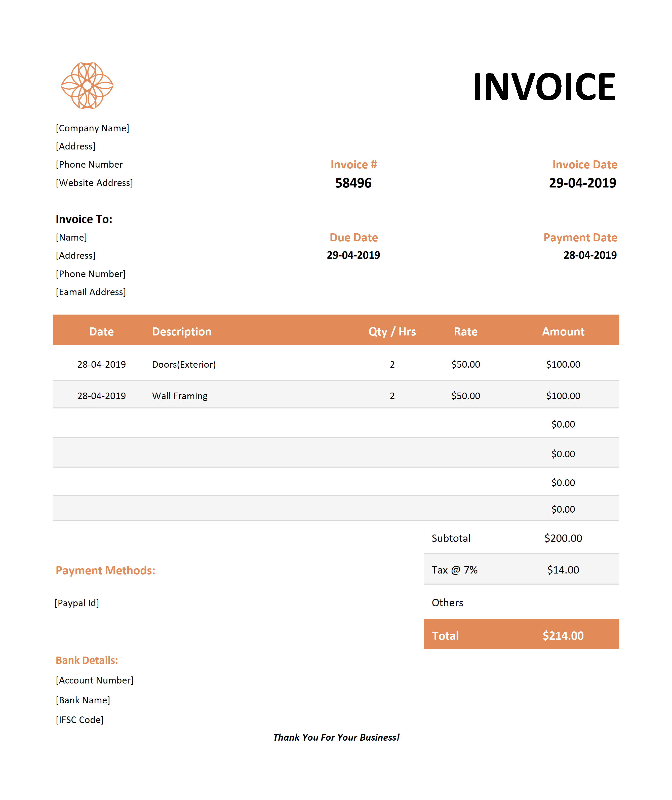Click the Total amount $214.00
The height and width of the screenshot is (800, 672).
[563, 636]
